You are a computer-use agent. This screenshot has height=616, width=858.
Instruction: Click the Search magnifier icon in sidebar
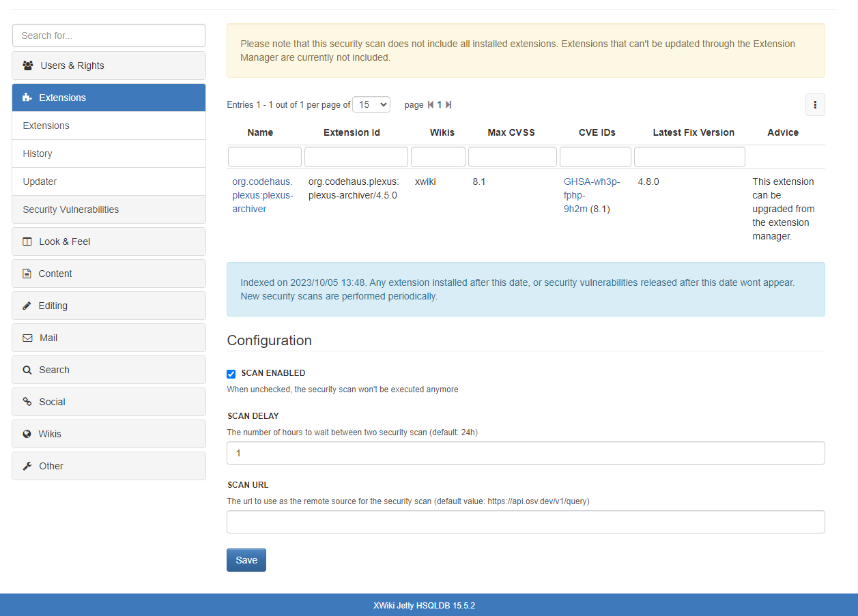click(x=27, y=370)
